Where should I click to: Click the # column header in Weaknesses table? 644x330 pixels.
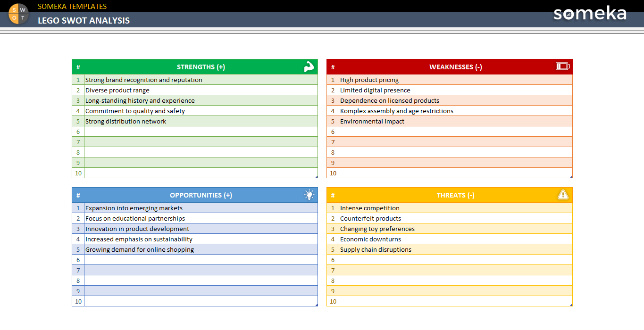pos(333,67)
